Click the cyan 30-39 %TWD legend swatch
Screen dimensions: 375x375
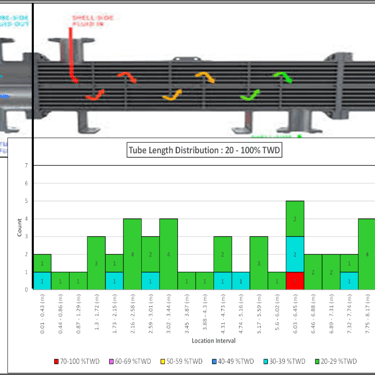tap(266, 361)
